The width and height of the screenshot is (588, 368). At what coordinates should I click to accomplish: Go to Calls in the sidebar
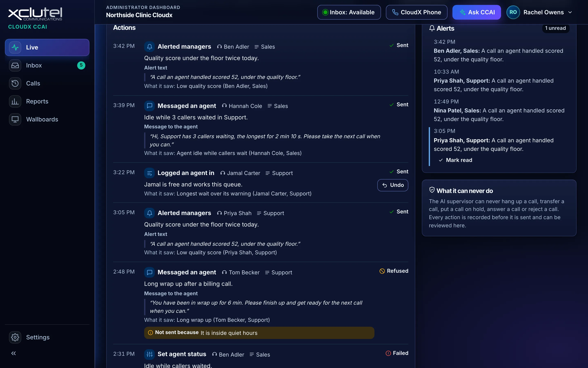pos(47,83)
